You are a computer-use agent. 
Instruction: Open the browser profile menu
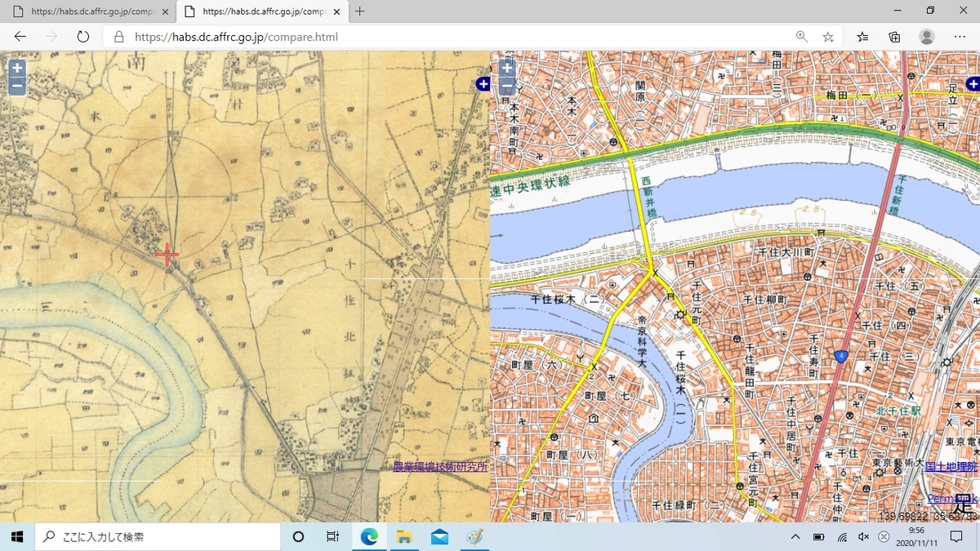tap(927, 37)
